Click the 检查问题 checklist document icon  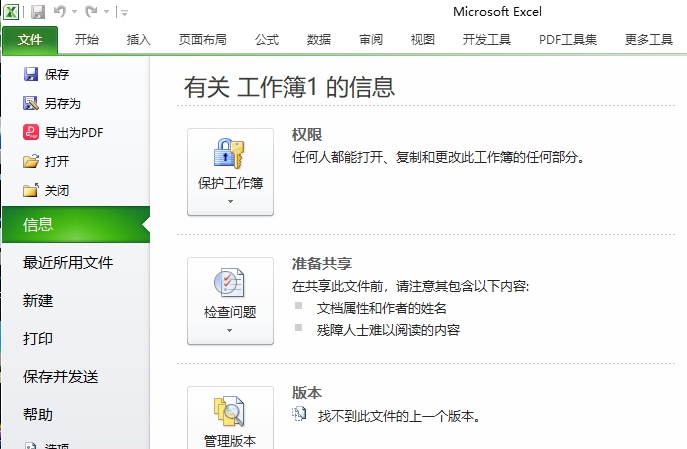pos(229,283)
